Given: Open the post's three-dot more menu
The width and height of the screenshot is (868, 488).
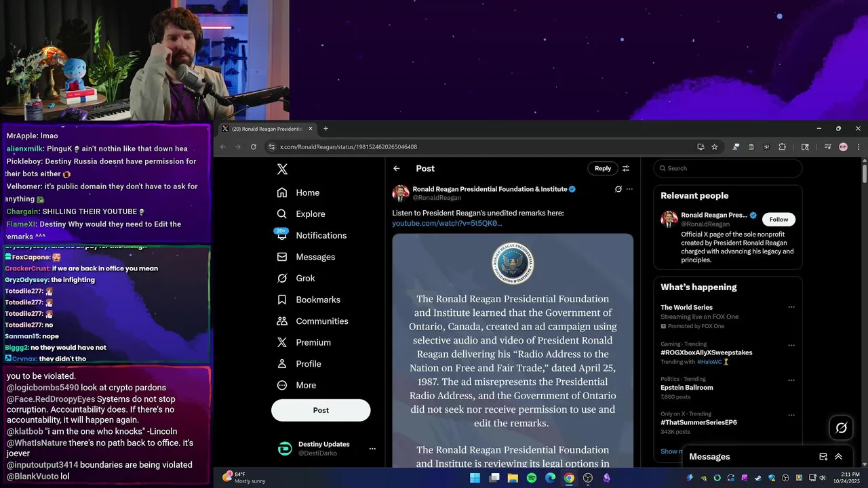Looking at the screenshot, I should pyautogui.click(x=629, y=189).
